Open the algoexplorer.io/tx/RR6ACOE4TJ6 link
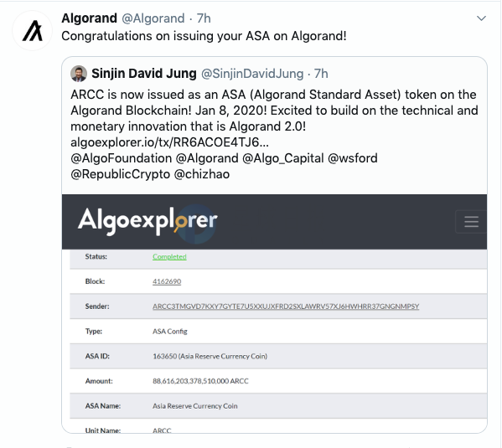Screen dimensions: 502x448 (169, 142)
